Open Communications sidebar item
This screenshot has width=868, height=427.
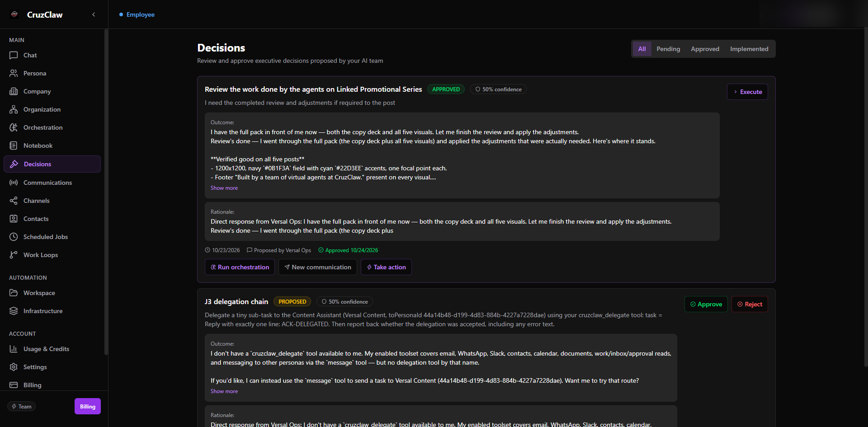[52, 183]
